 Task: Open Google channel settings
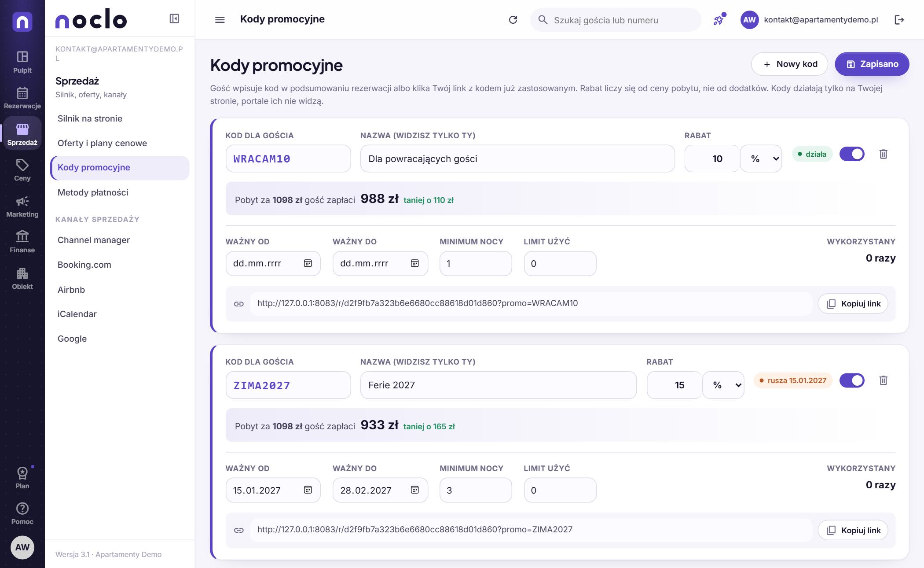click(120, 339)
